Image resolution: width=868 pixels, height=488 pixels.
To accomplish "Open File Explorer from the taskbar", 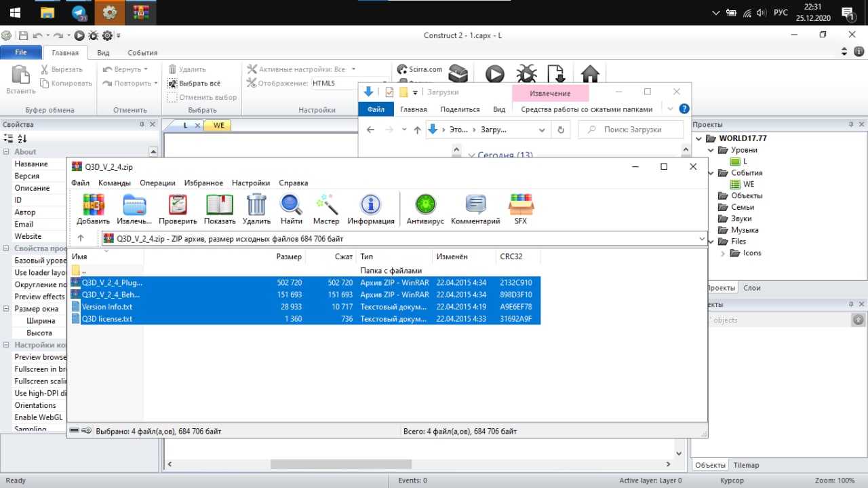I will [x=47, y=12].
